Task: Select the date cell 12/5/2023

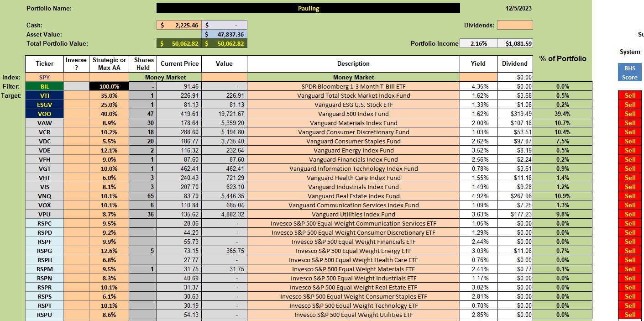Action: point(518,8)
